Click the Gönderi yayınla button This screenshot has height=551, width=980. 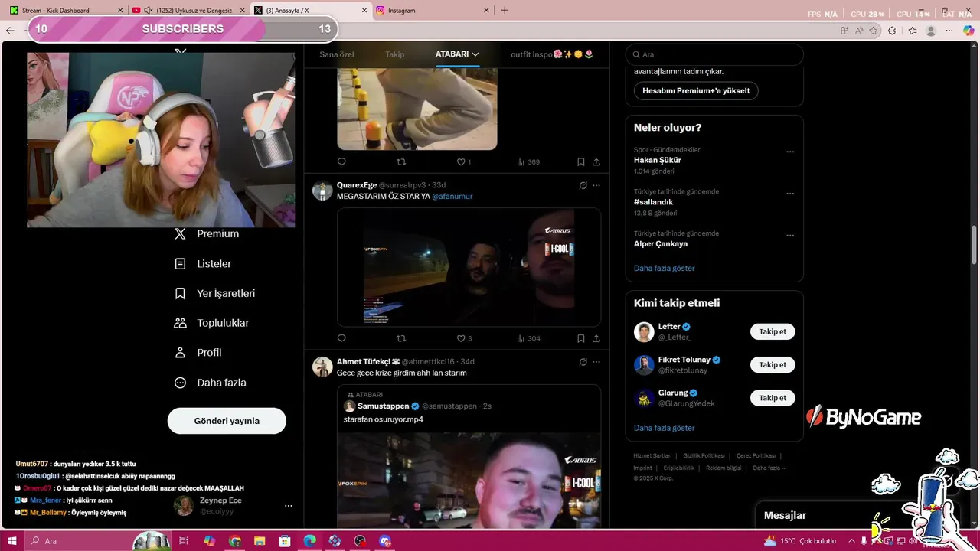(227, 421)
